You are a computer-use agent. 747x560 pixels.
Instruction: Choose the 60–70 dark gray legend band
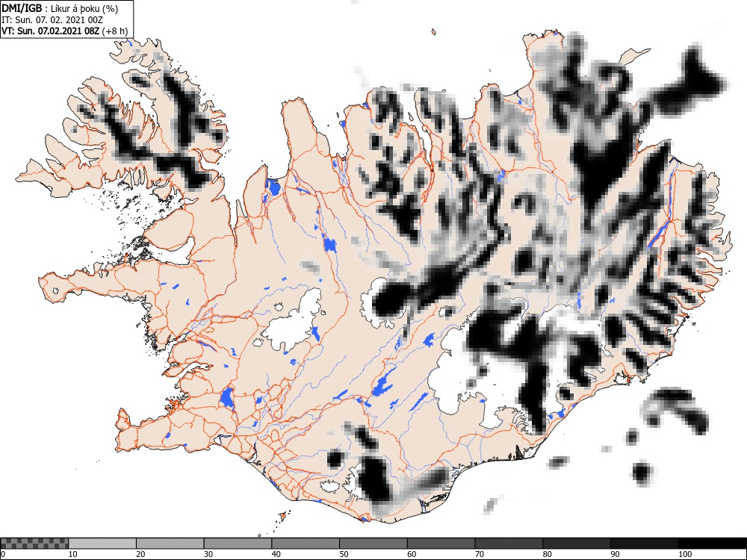pos(441,544)
